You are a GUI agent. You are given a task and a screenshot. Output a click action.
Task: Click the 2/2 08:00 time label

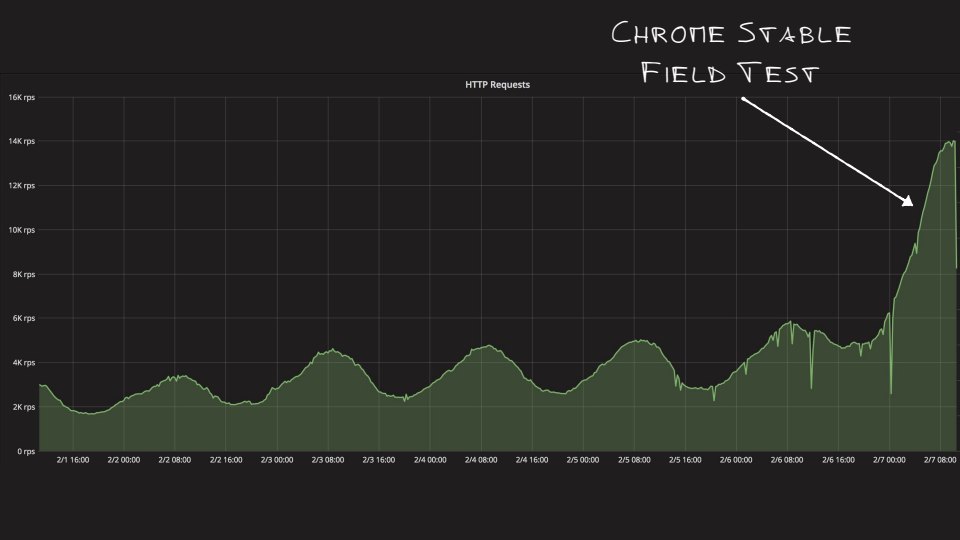174,460
